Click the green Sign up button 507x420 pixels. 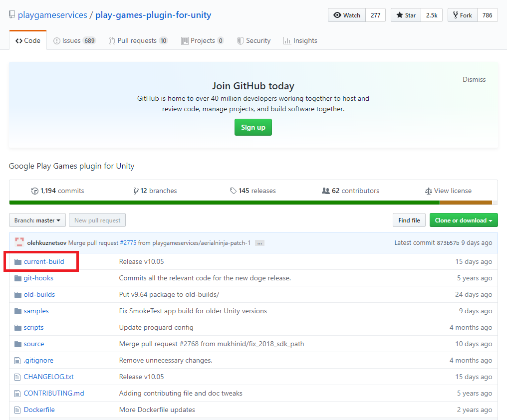[x=253, y=127]
